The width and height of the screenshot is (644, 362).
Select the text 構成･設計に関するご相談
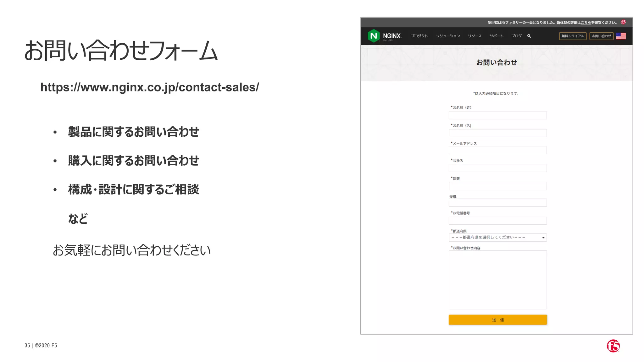pyautogui.click(x=133, y=189)
